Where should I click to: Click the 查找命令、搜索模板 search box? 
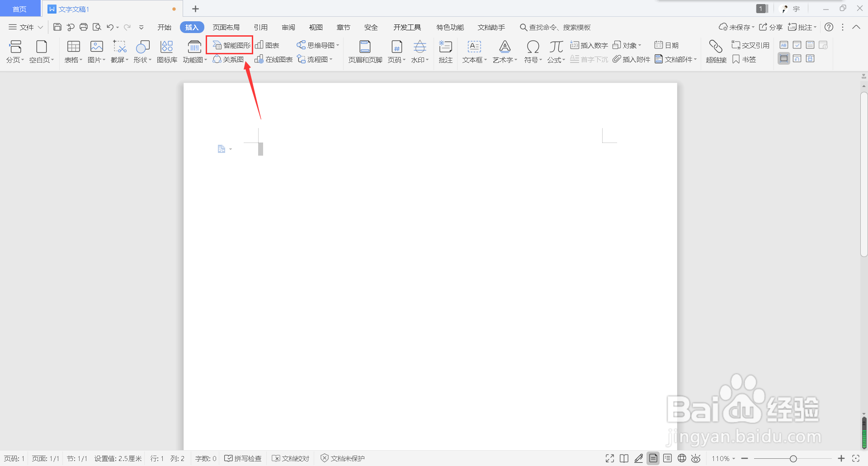click(x=555, y=27)
